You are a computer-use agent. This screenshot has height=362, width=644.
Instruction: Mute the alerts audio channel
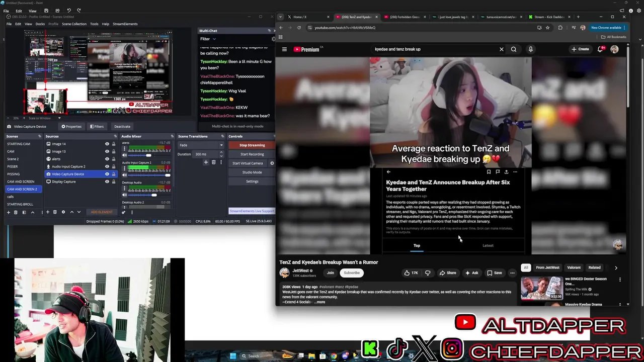(x=125, y=155)
